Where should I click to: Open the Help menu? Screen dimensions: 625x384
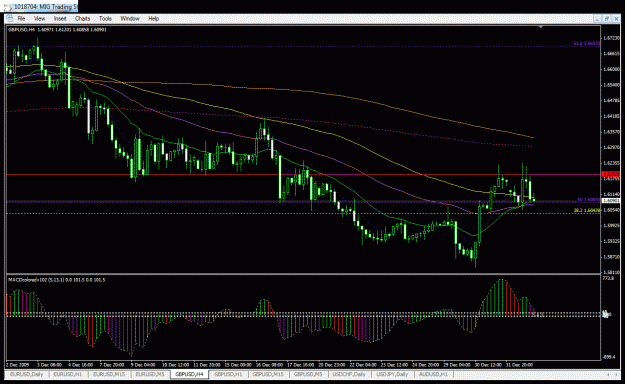tap(153, 19)
